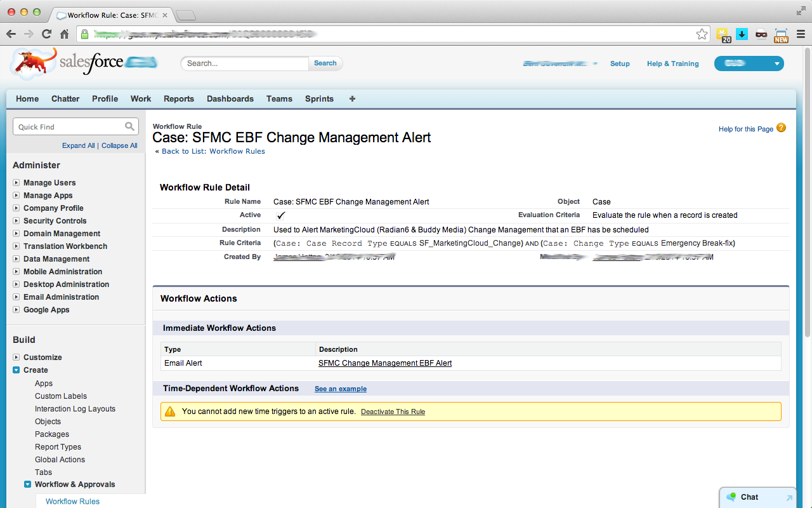The image size is (812, 508).
Task: Expand Translation Workbench section
Action: (x=16, y=246)
